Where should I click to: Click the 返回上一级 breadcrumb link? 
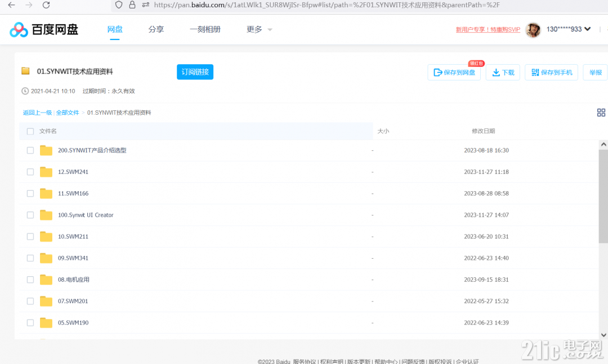coord(37,113)
